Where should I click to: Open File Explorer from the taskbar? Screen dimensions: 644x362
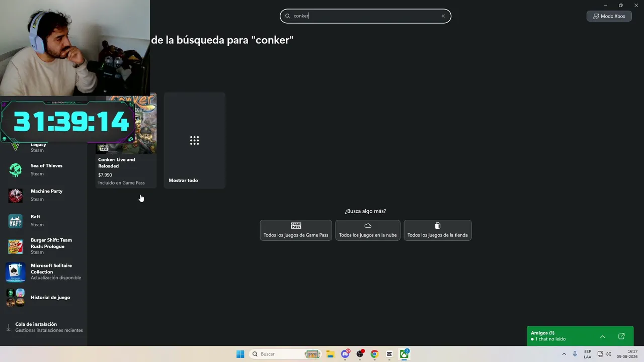330,354
